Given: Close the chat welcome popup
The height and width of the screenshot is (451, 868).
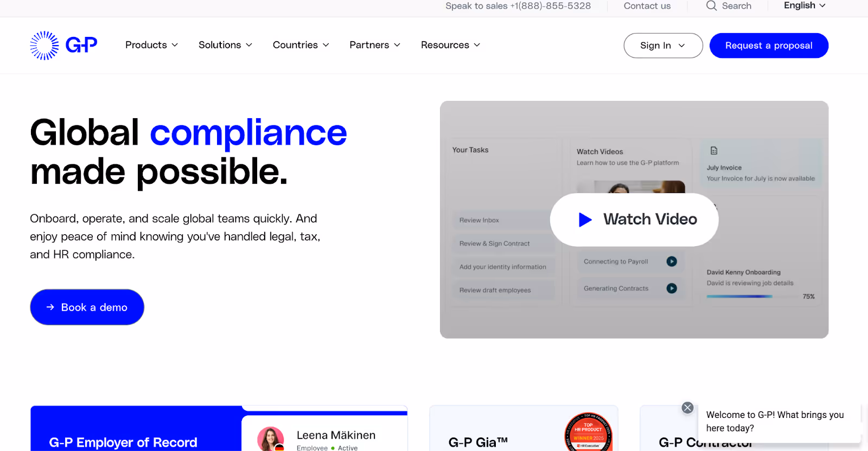Looking at the screenshot, I should 687,408.
